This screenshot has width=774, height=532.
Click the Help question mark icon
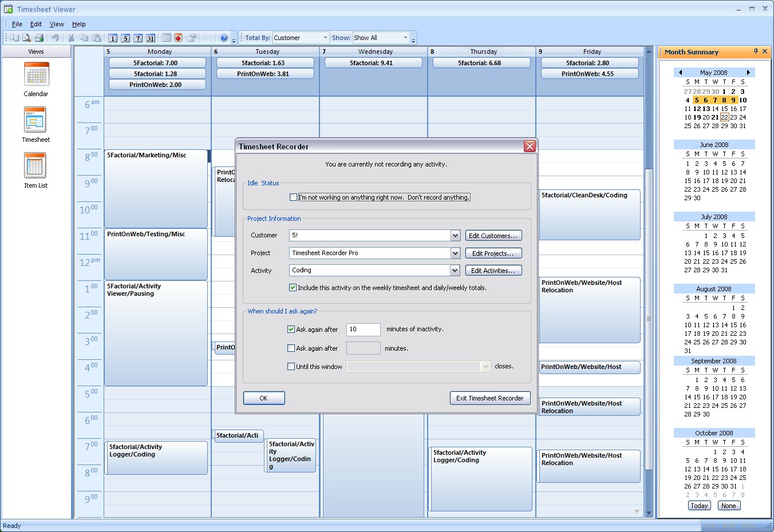223,38
